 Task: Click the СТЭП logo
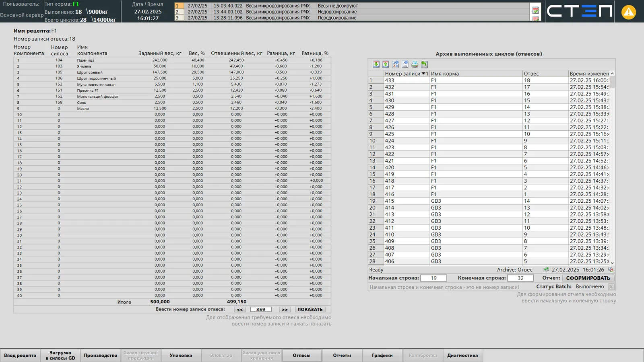pyautogui.click(x=580, y=11)
